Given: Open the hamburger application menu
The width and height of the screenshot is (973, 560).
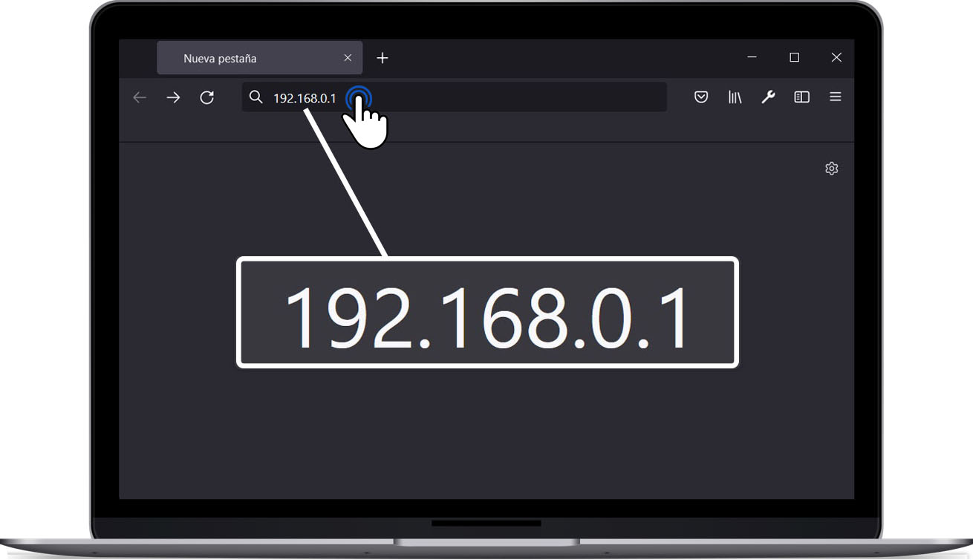Looking at the screenshot, I should point(836,97).
